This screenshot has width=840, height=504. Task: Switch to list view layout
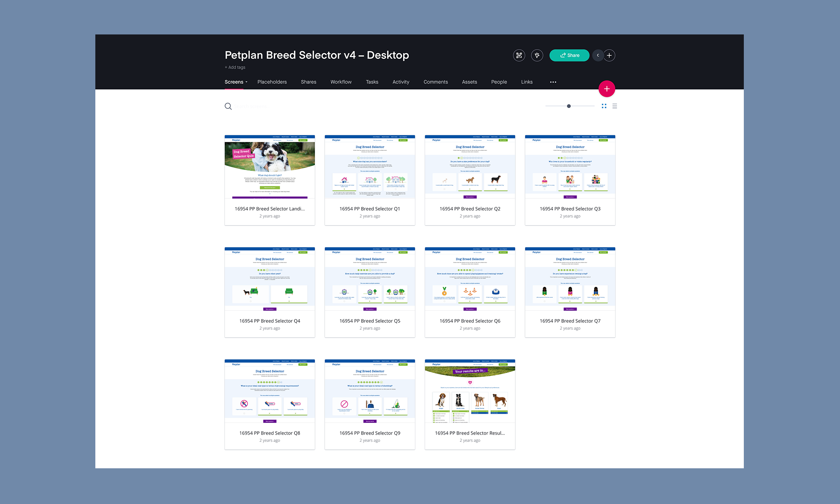614,106
